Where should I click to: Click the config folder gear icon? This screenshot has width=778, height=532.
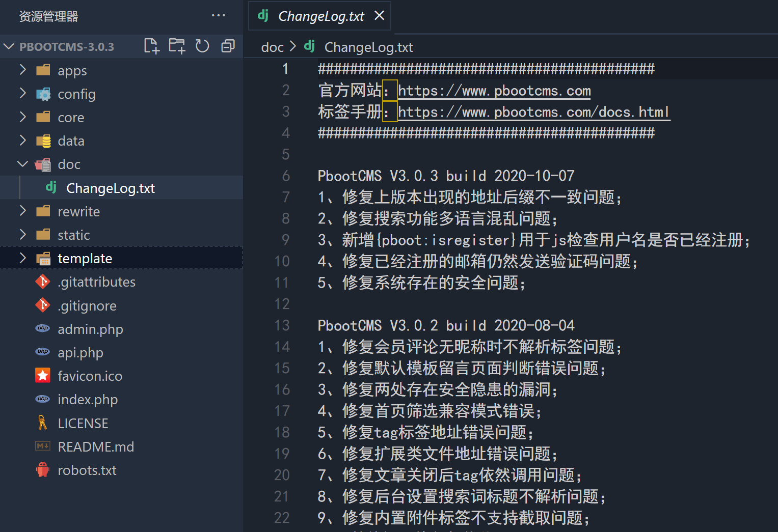tap(43, 94)
